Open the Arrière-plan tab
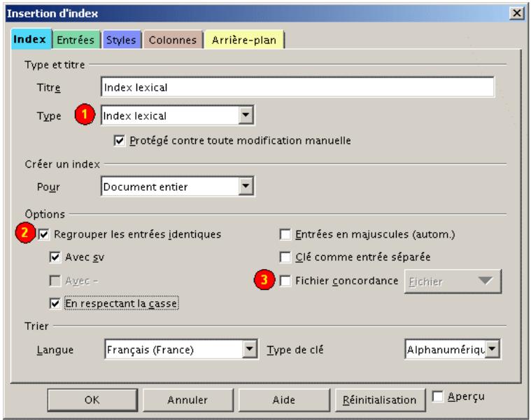Screen dimensions: 531x420 click(x=244, y=40)
